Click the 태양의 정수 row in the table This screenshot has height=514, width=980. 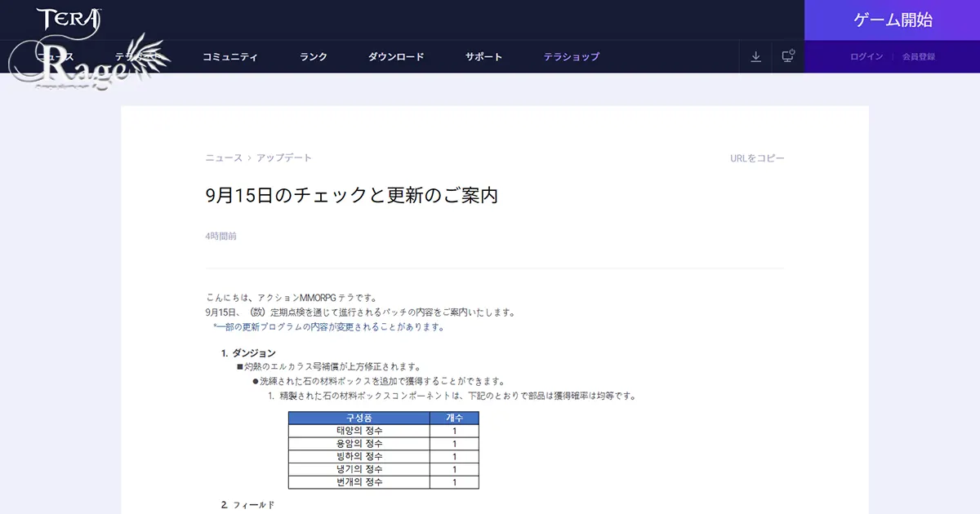point(357,432)
